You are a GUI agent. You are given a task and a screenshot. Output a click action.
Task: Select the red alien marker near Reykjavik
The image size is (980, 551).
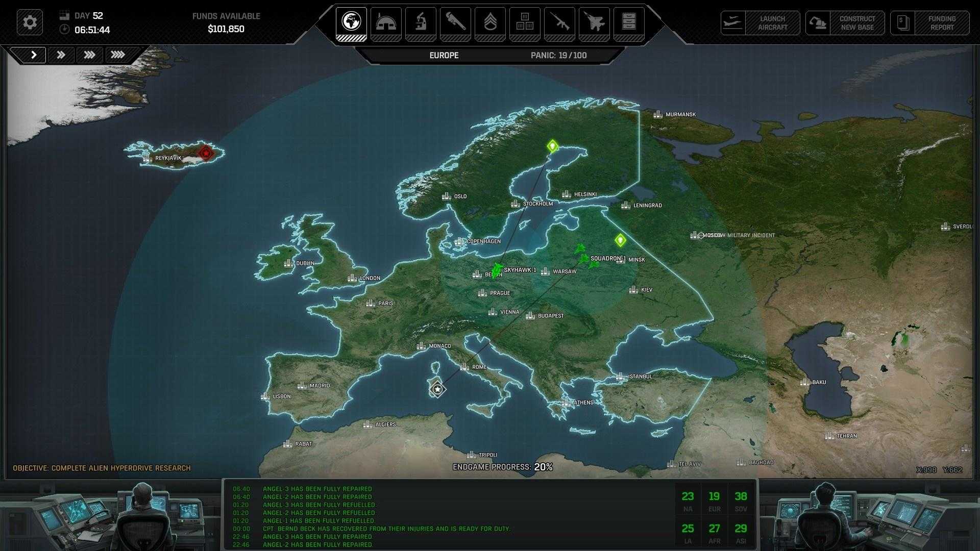coord(206,153)
